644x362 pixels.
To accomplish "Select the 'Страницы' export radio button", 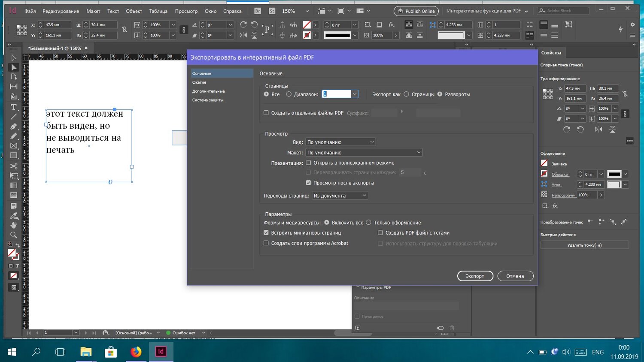I will point(406,94).
